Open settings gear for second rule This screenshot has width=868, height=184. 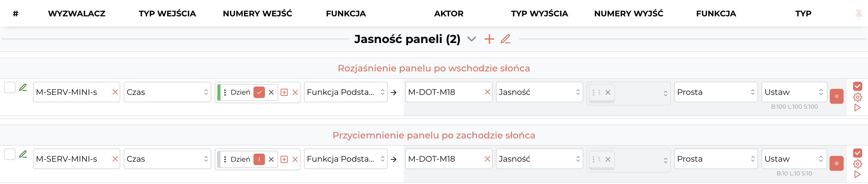(858, 164)
